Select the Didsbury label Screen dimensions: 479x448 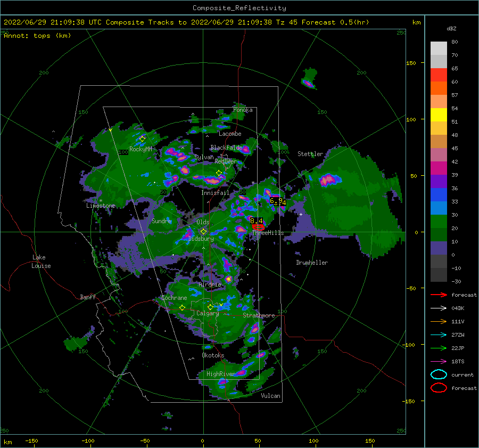[201, 239]
